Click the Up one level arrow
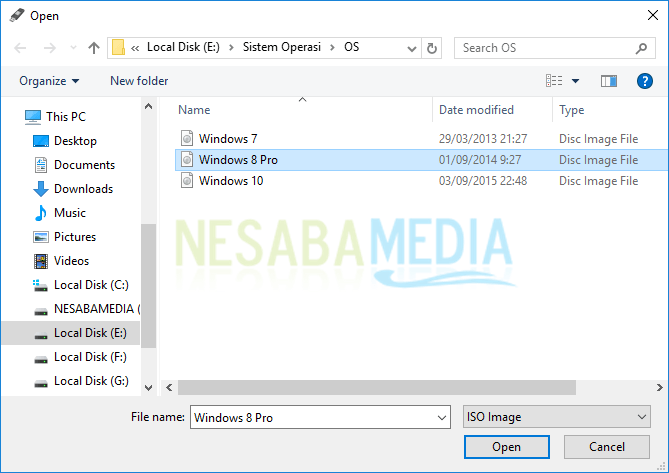The image size is (669, 473). point(94,47)
